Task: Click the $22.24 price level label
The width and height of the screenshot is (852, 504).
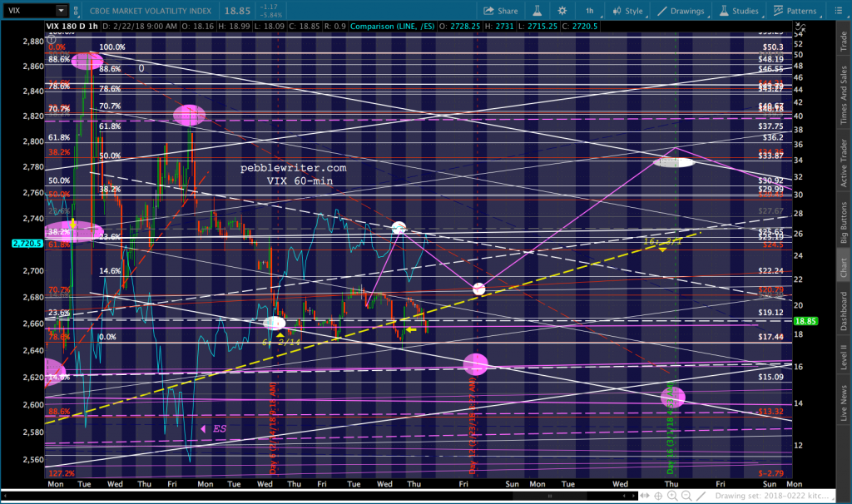Action: coord(770,270)
